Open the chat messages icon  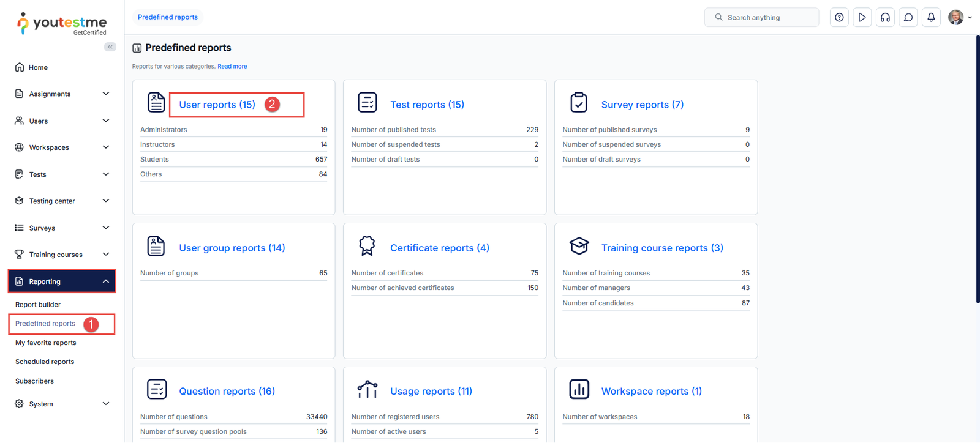click(x=908, y=18)
